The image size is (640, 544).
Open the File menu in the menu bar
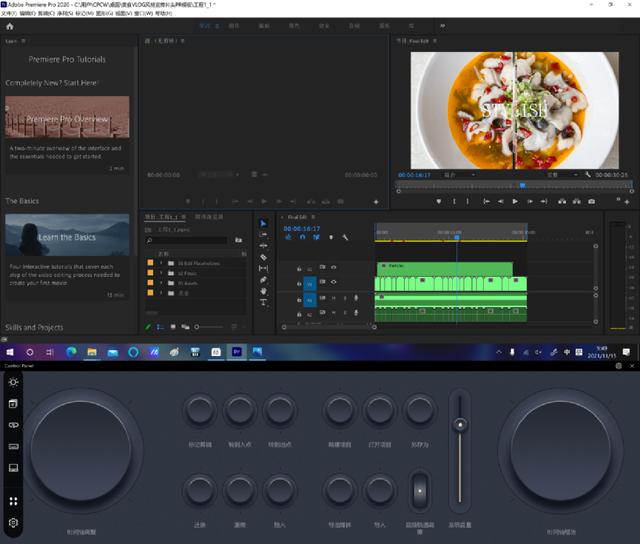[x=12, y=14]
